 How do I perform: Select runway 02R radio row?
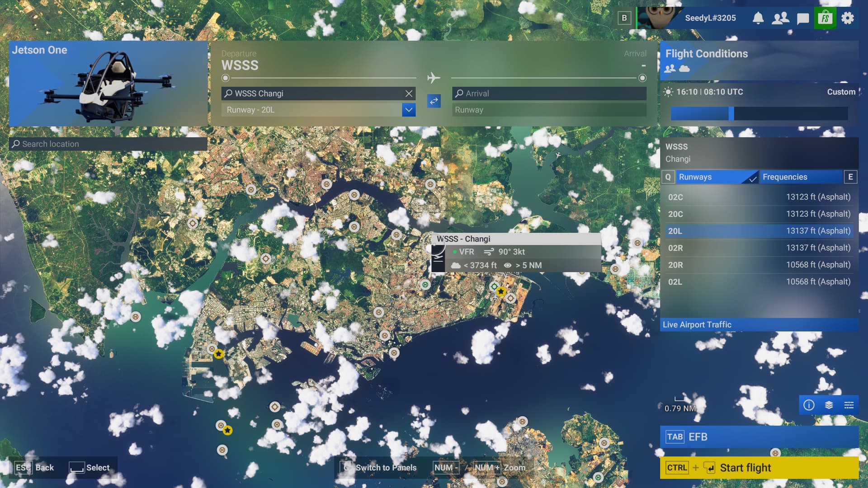point(759,248)
